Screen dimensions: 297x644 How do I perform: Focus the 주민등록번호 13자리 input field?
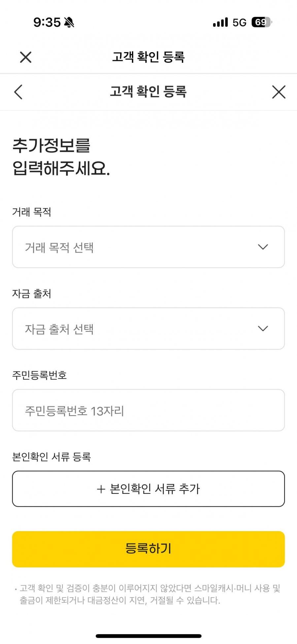click(148, 410)
